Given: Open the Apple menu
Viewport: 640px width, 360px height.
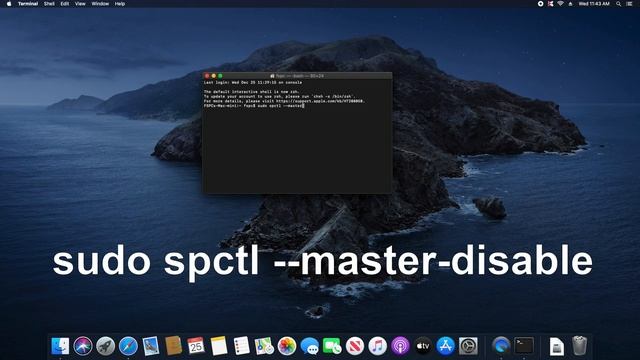Looking at the screenshot, I should coord(9,4).
